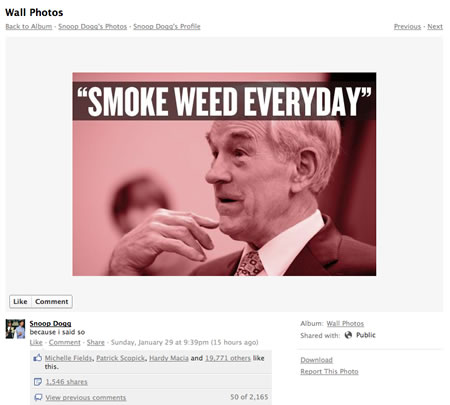This screenshot has height=405, width=450.
Task: Click the Like button below photo
Action: [20, 302]
